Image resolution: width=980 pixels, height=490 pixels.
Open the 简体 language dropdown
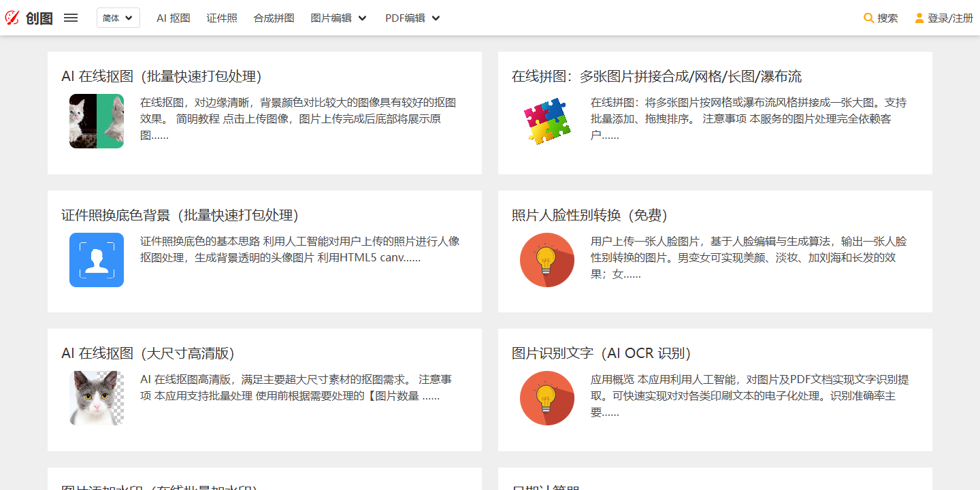[x=118, y=18]
